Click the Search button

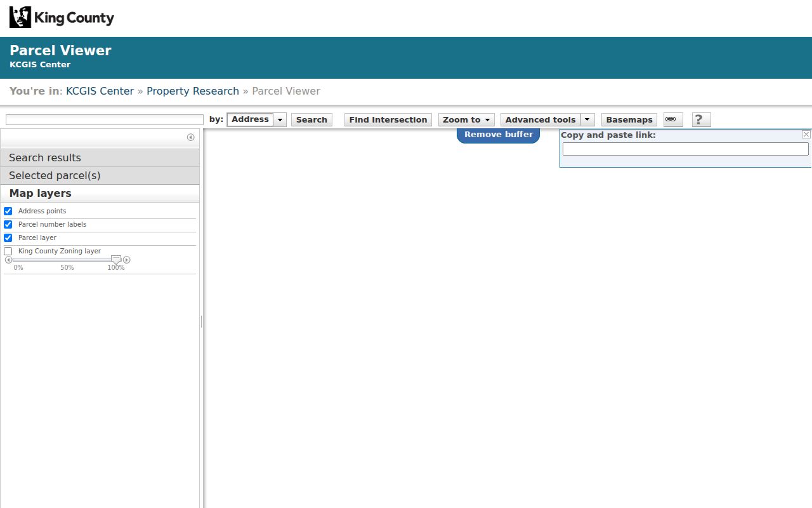pos(311,119)
